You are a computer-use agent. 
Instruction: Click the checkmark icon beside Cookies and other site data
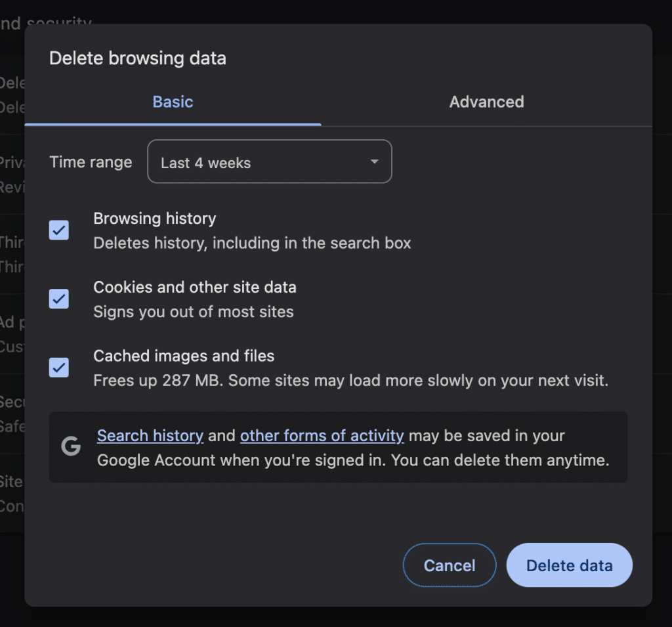59,299
